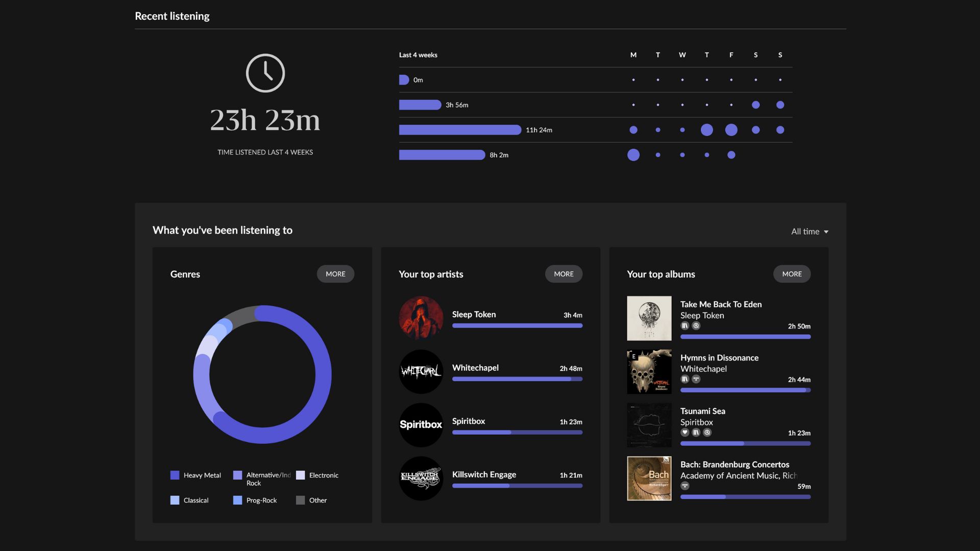Click MORE button in Genres panel
This screenshot has width=980, height=551.
click(x=335, y=274)
